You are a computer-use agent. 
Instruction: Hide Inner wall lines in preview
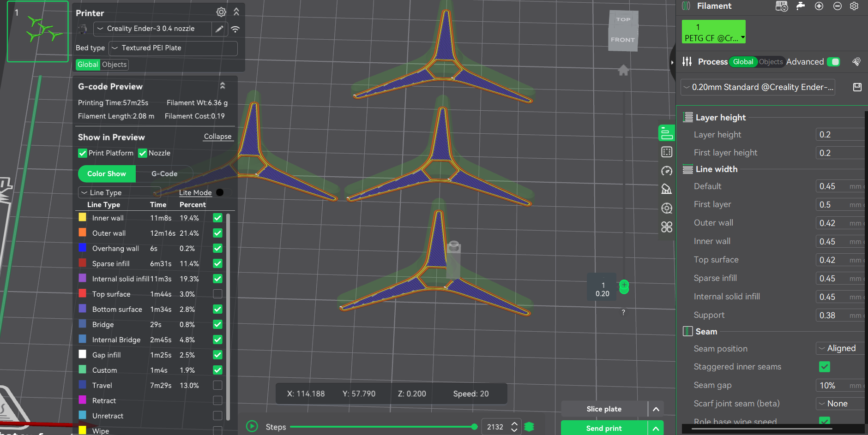click(217, 218)
